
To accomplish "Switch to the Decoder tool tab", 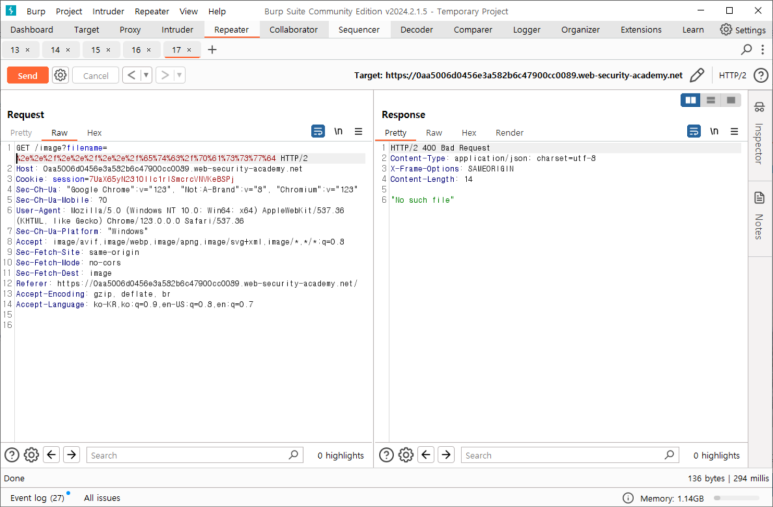I will [417, 30].
